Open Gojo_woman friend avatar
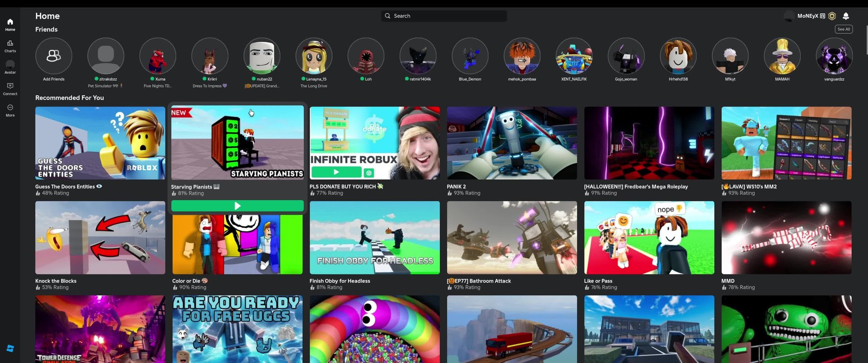Screen dimensions: 868x363 click(x=626, y=56)
